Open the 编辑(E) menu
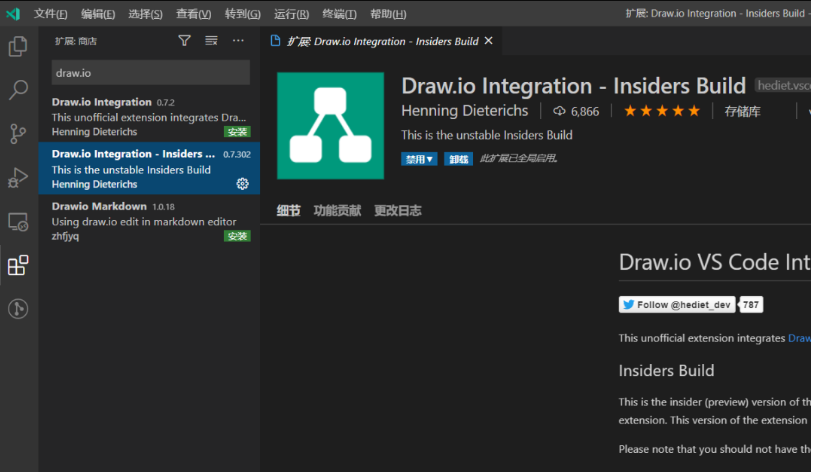The image size is (816, 472). point(98,14)
